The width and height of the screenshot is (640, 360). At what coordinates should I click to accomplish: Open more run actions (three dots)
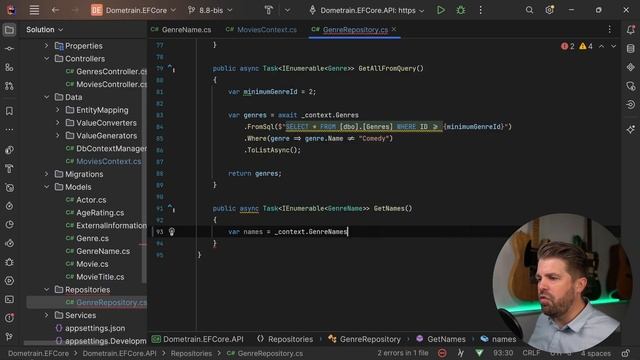[x=480, y=10]
